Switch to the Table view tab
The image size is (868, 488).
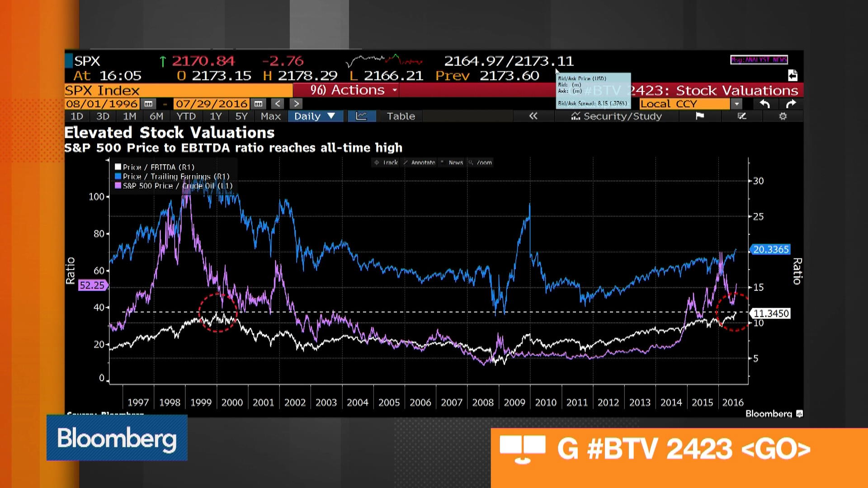point(400,116)
